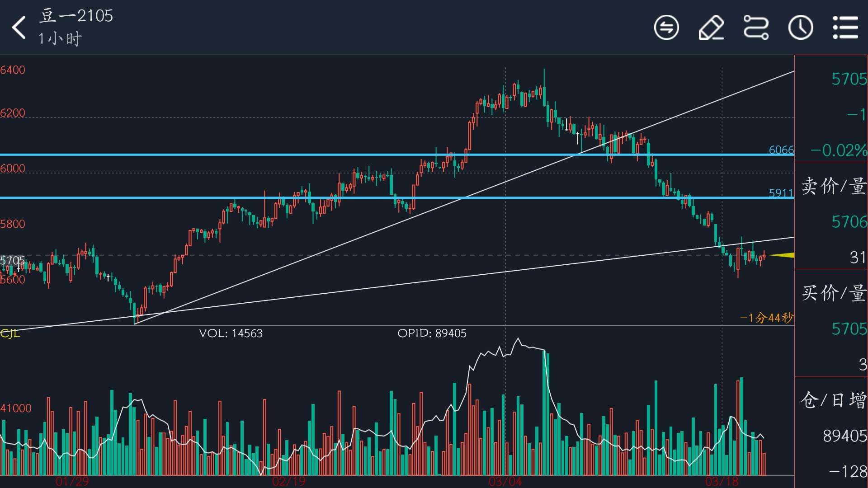This screenshot has height=488, width=868.
Task: Tap the 卖价/量 sell price panel
Action: [x=832, y=216]
